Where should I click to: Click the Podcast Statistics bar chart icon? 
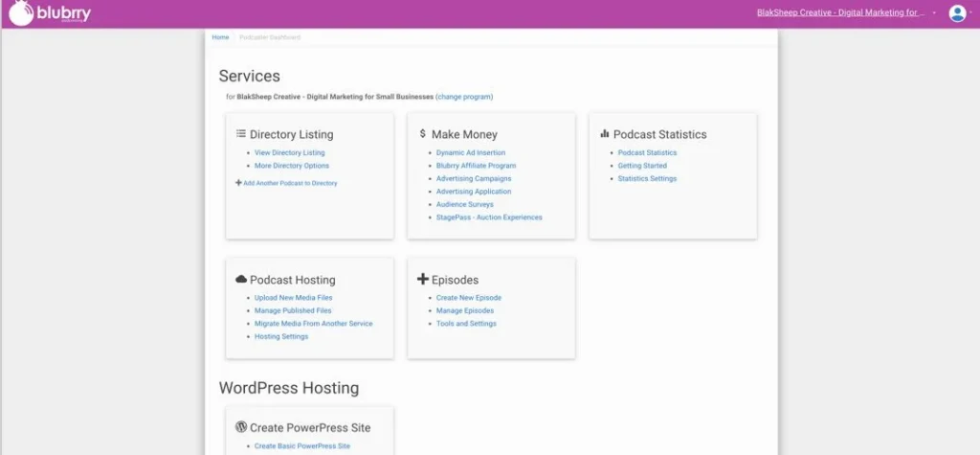(605, 134)
